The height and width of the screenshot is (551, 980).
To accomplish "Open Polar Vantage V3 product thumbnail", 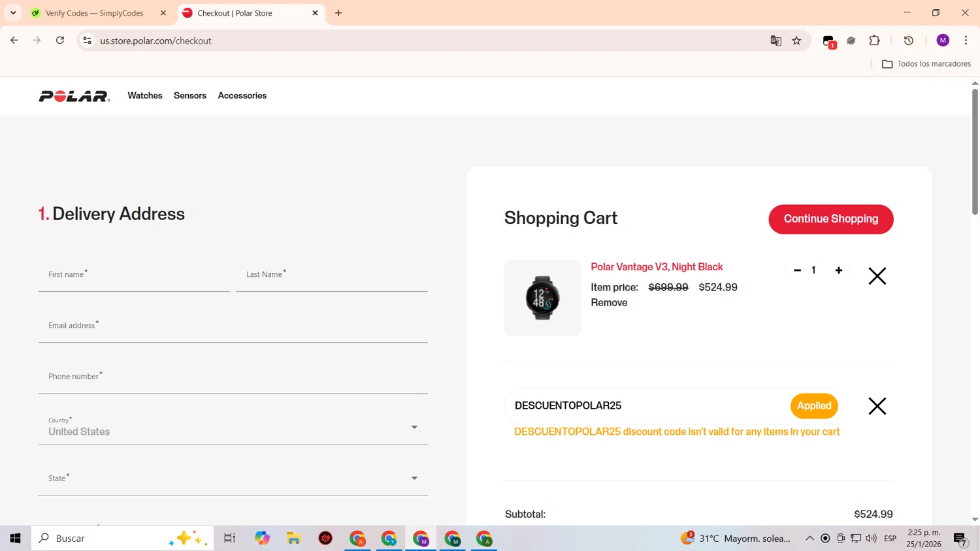I will (x=542, y=298).
